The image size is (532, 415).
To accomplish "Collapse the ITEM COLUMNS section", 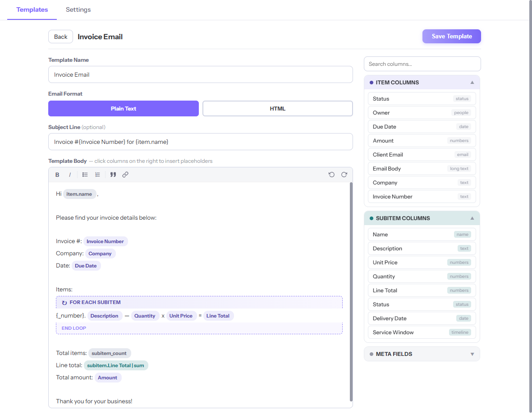I will click(x=472, y=83).
